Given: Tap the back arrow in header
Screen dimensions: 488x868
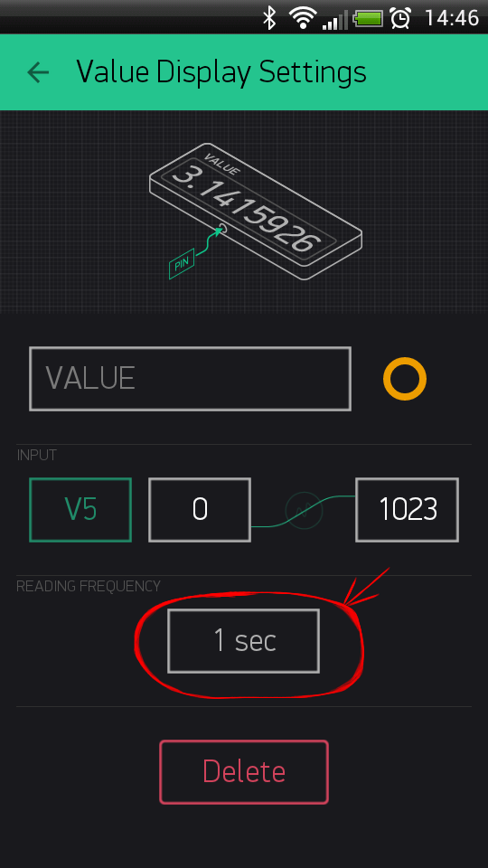Looking at the screenshot, I should 38,72.
